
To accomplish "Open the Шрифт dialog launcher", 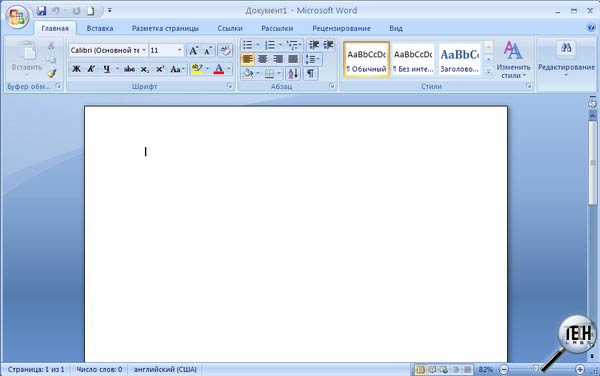I will click(x=230, y=86).
